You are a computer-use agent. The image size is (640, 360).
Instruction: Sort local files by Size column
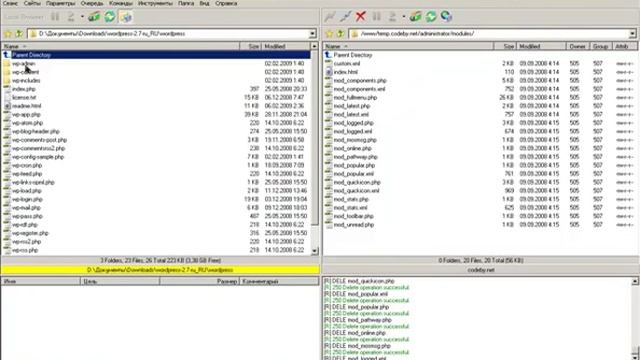pyautogui.click(x=251, y=47)
